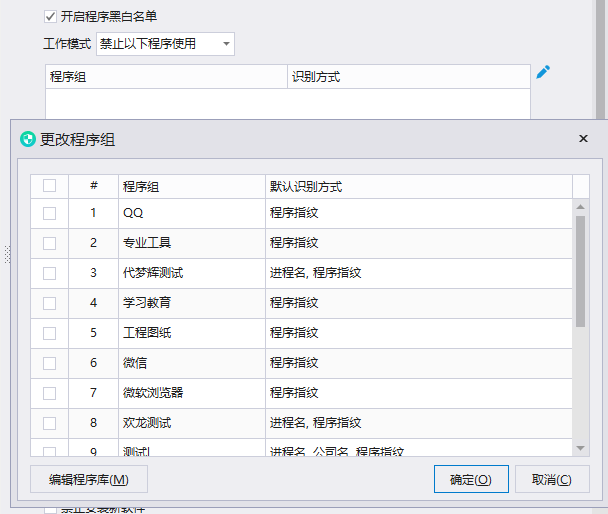Click row number 7 cell

click(x=93, y=393)
